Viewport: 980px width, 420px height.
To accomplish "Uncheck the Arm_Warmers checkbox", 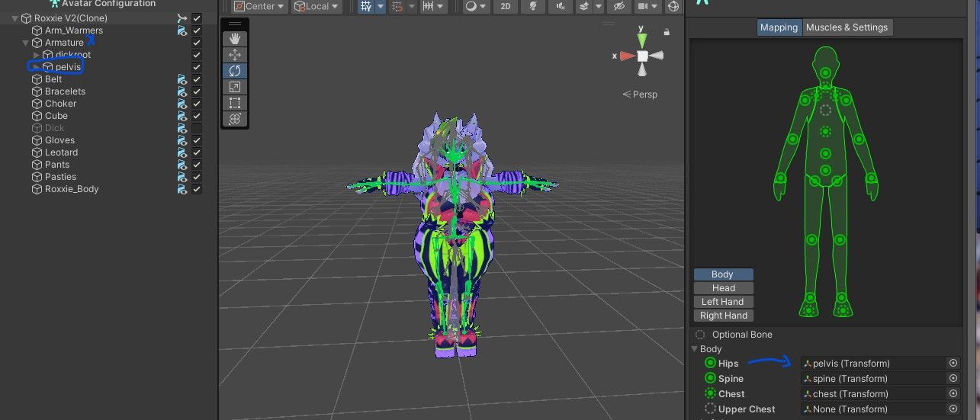I will coord(197,30).
